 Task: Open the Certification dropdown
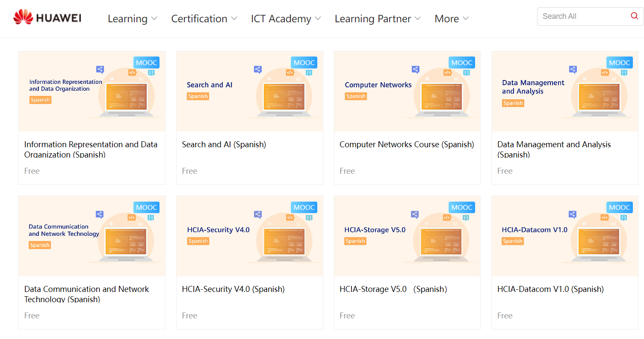204,19
